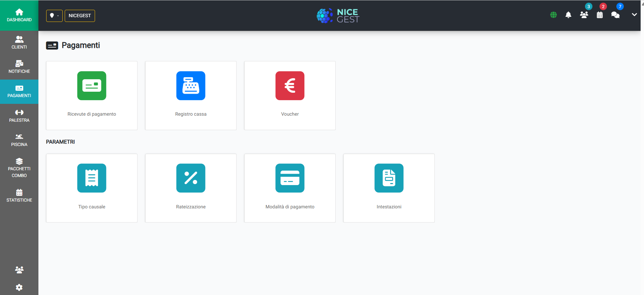The height and width of the screenshot is (295, 644).
Task: Click the NiceGest logo
Action: tap(338, 16)
